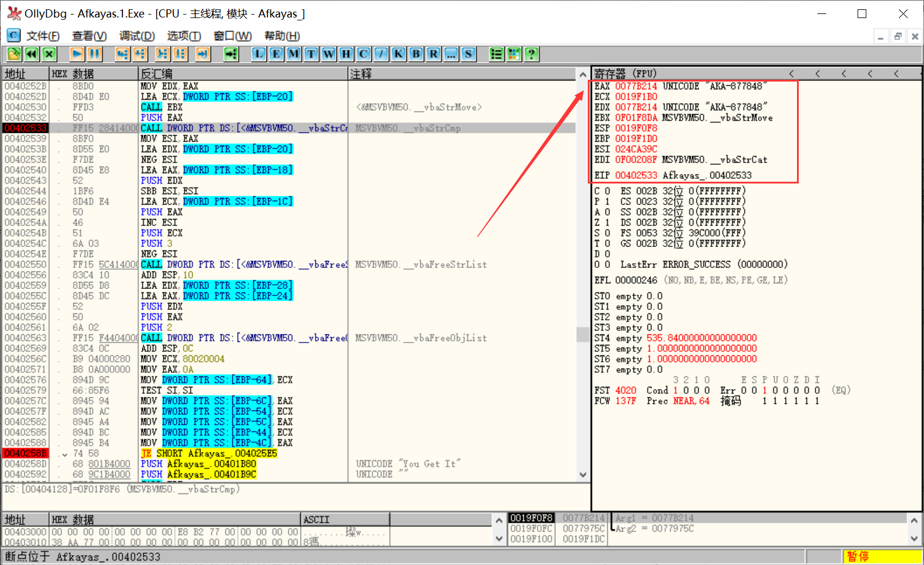
Task: Click the CPU child window icon beside 文件
Action: click(x=13, y=36)
